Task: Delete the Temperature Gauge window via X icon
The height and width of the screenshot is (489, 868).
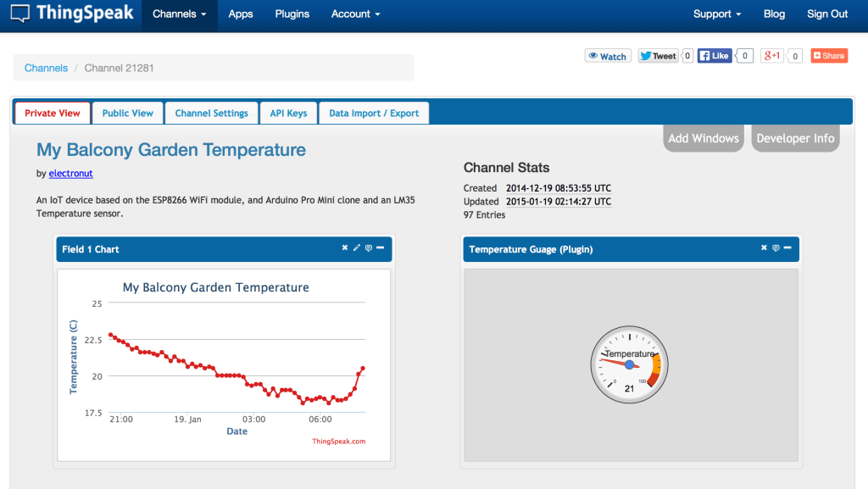Action: click(764, 247)
